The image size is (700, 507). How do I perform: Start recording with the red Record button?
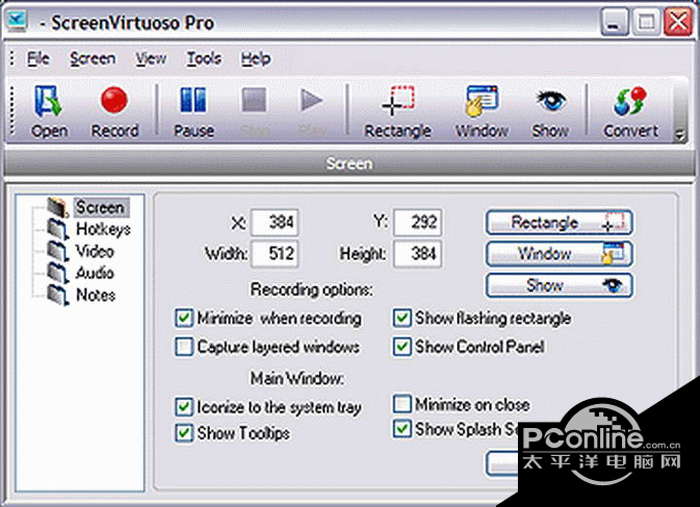pyautogui.click(x=114, y=112)
